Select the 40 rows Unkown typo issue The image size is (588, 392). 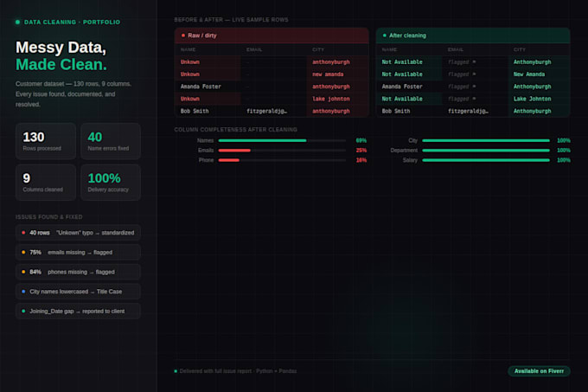coord(78,233)
